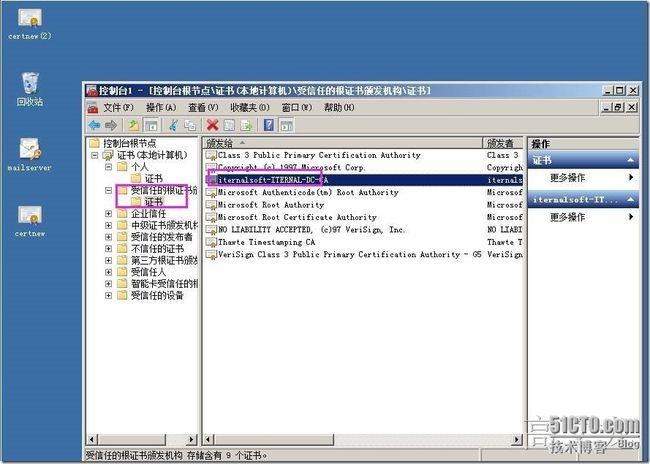Click the Export list toolbar icon
Image resolution: width=650 pixels, height=464 pixels.
pos(246,125)
